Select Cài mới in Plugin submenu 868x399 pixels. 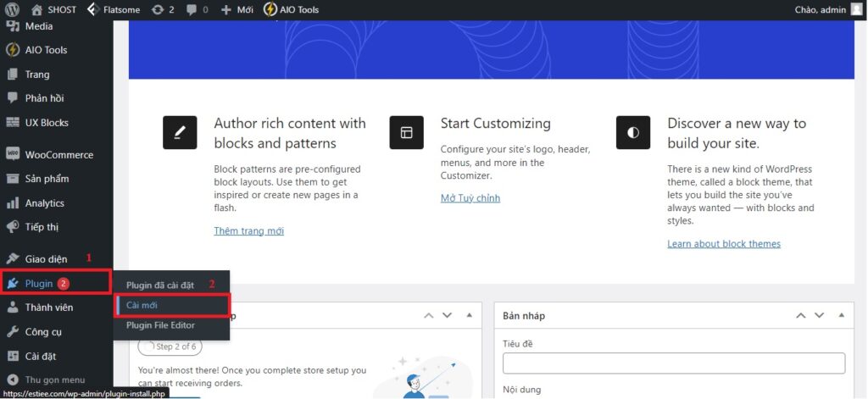point(142,305)
